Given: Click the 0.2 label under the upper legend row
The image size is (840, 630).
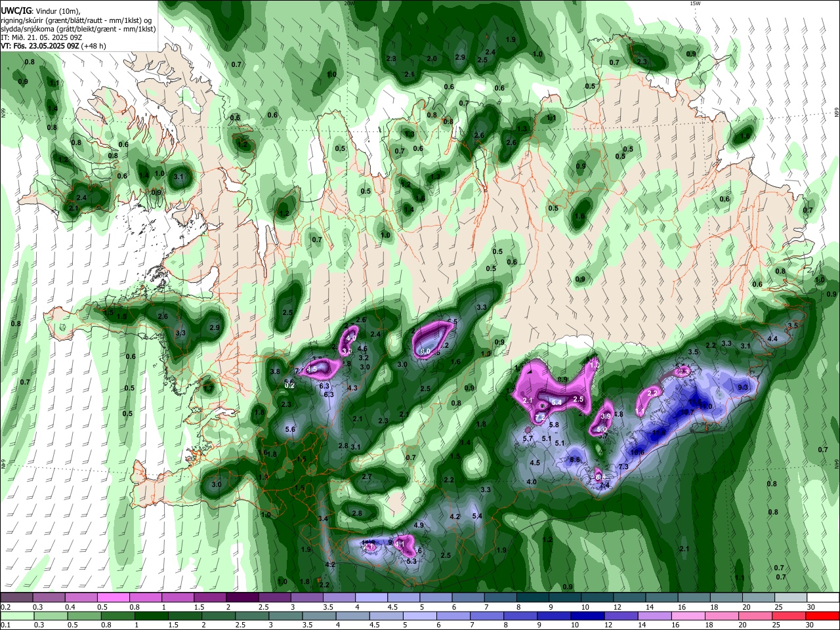Looking at the screenshot, I should click(5, 607).
